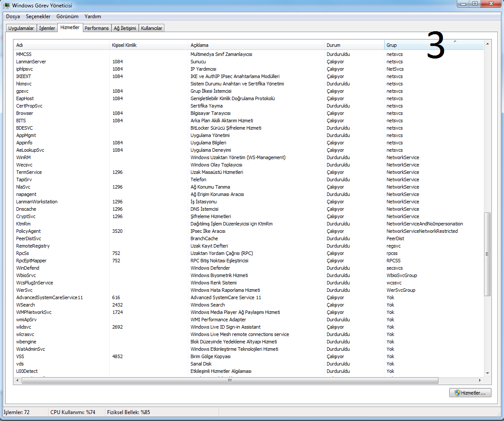Select the WinDefend service row
The height and width of the screenshot is (421, 504).
coord(249,268)
